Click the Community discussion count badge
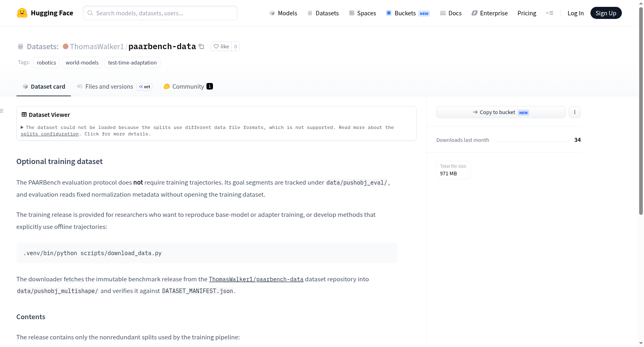 (210, 86)
